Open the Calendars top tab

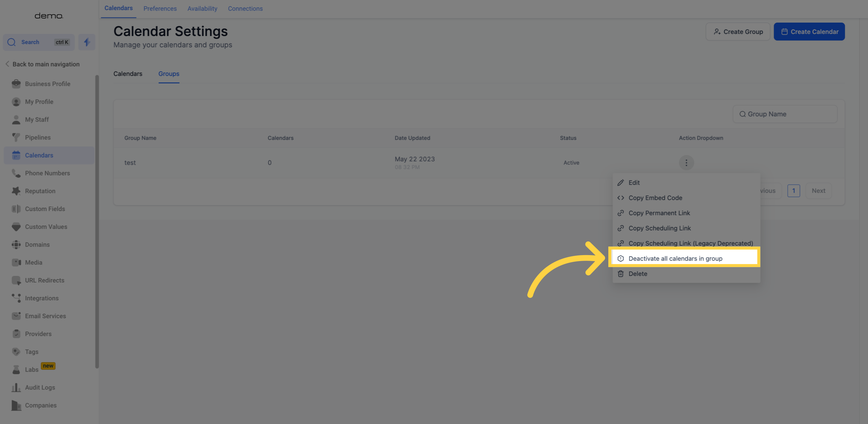pyautogui.click(x=118, y=8)
